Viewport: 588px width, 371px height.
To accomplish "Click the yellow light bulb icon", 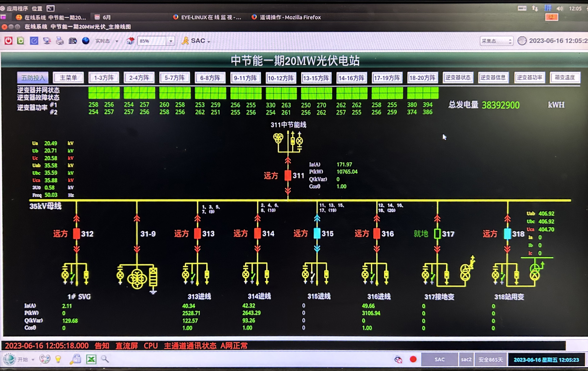I will 58,359.
